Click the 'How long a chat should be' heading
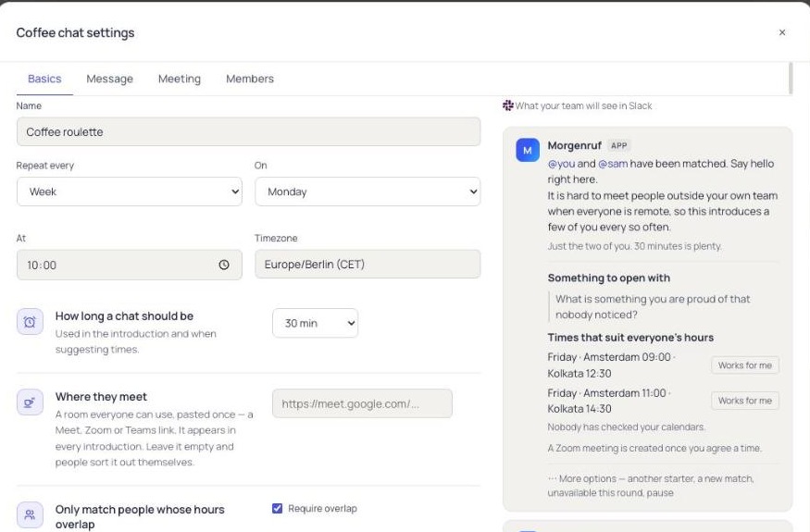Image resolution: width=810 pixels, height=532 pixels. pos(124,316)
